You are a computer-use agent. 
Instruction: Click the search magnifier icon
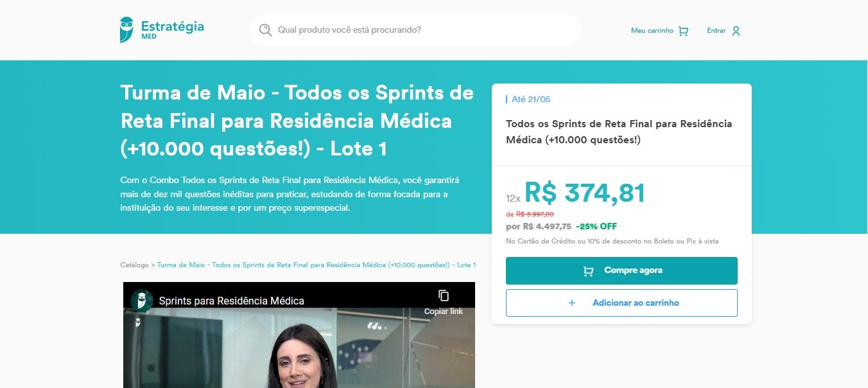point(265,30)
